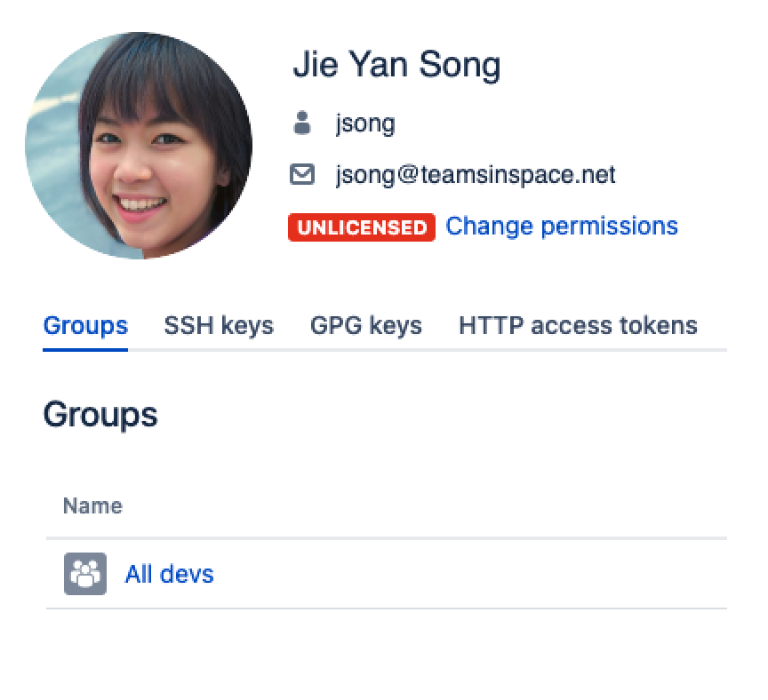The image size is (768, 700).
Task: Click the person icon beside jsong
Action: 302,123
